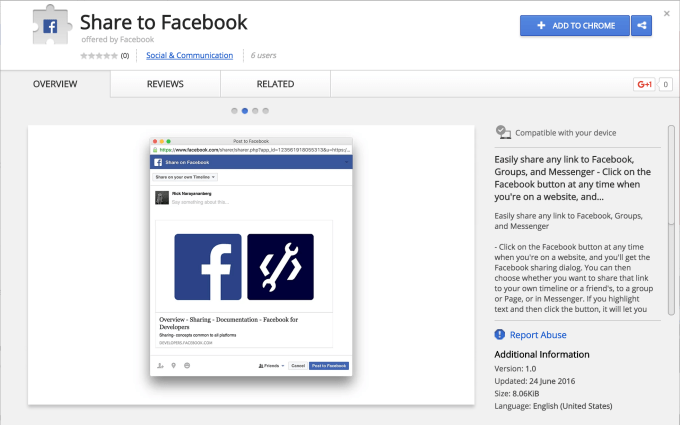Click the 'Share to Facebook' title

coord(163,22)
